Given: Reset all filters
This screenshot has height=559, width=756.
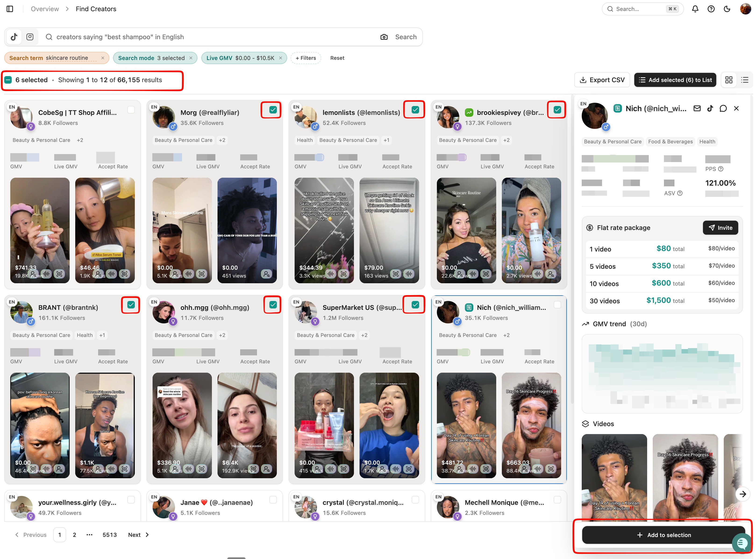Looking at the screenshot, I should (x=337, y=58).
